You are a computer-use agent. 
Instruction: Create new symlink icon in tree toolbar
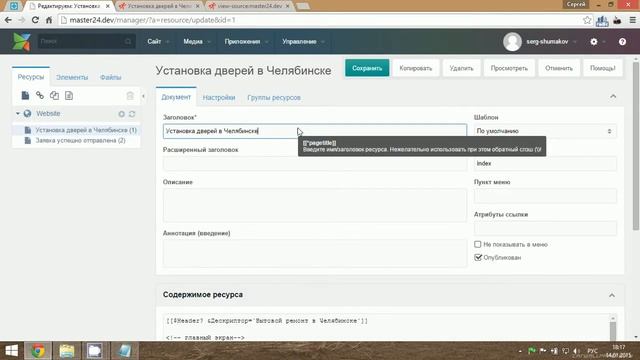54,96
